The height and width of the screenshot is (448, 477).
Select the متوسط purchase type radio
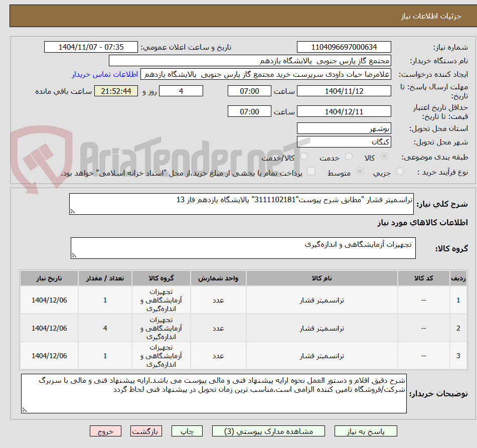pyautogui.click(x=360, y=172)
